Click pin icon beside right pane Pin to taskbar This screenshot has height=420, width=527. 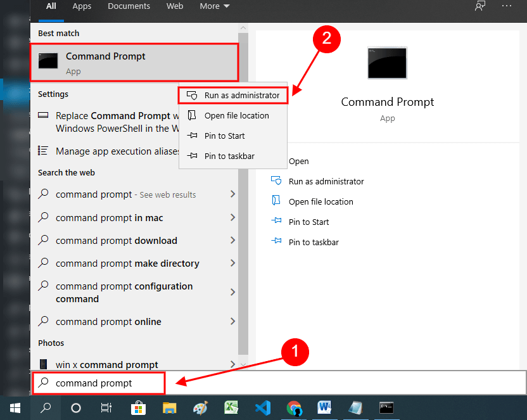[x=276, y=241]
